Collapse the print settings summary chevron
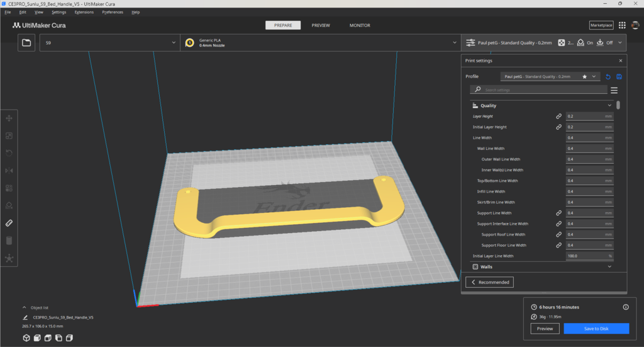The width and height of the screenshot is (644, 347). 619,43
